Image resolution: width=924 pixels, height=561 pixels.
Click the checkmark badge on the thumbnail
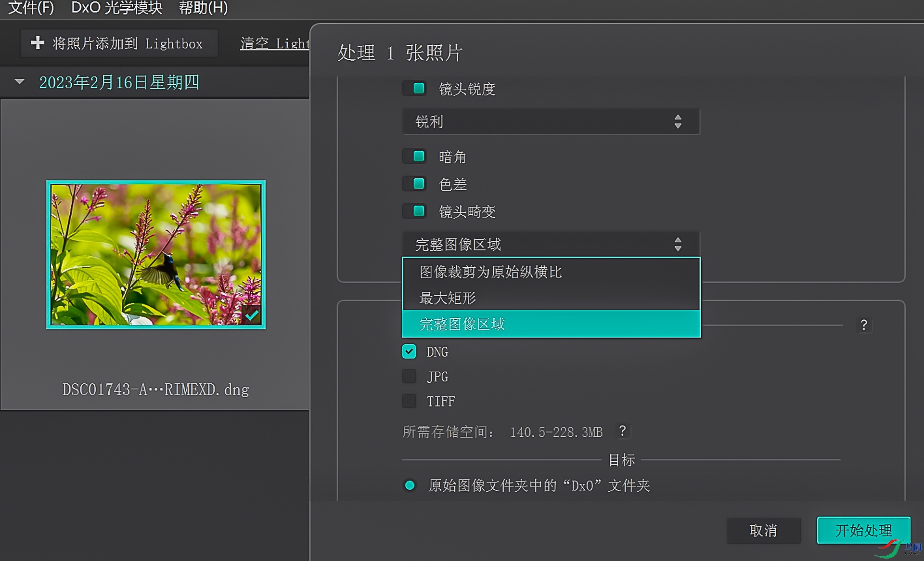coord(252,315)
